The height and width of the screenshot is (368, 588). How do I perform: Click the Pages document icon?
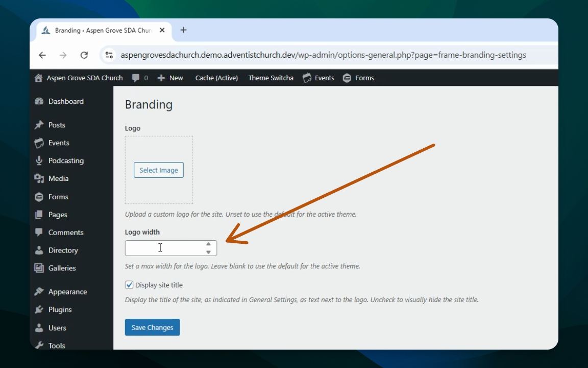(x=39, y=215)
